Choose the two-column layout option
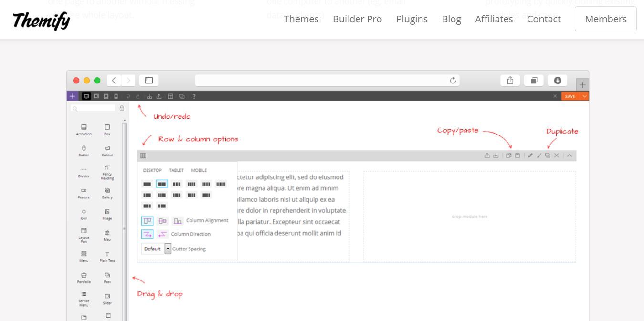 (162, 184)
